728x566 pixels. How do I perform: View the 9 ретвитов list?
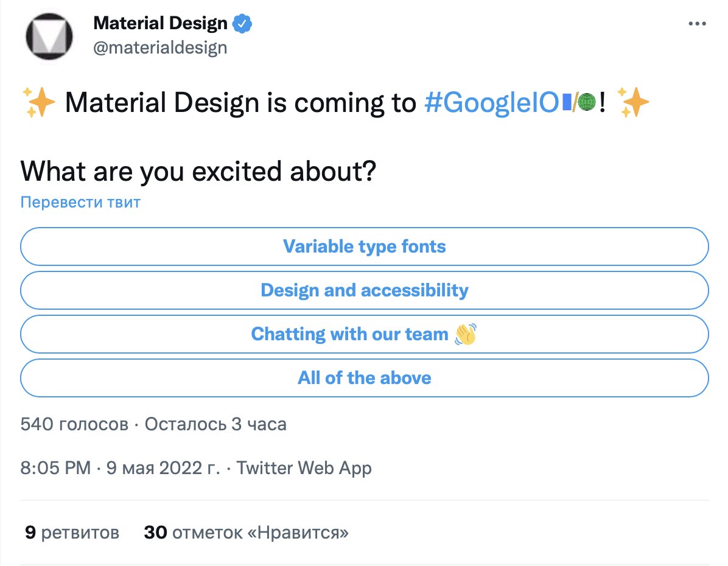72,533
